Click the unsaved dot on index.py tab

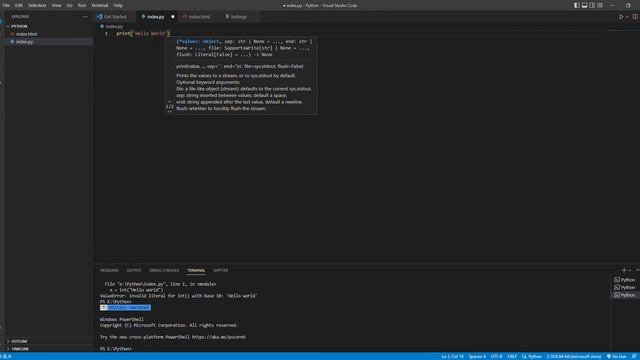173,17
